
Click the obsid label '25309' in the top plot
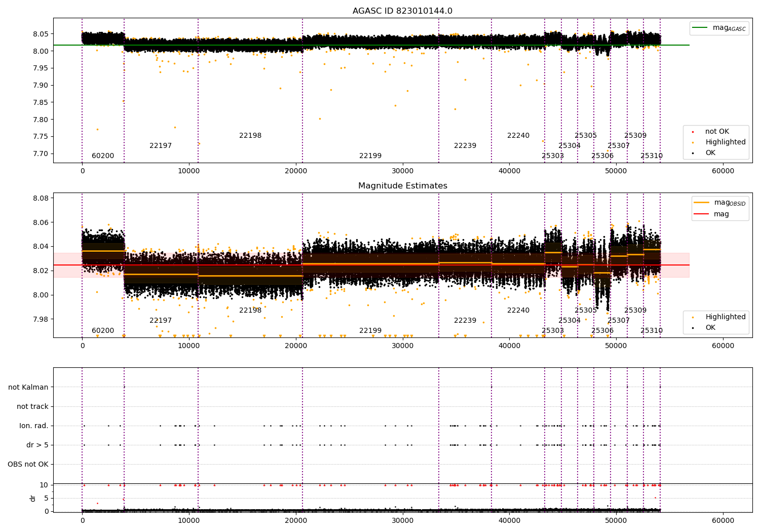pyautogui.click(x=635, y=136)
